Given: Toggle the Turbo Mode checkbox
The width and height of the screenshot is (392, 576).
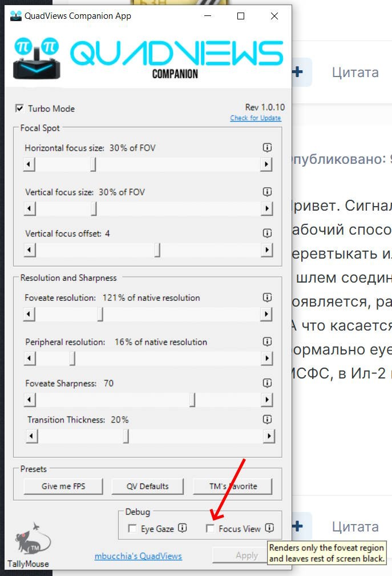Looking at the screenshot, I should [19, 108].
